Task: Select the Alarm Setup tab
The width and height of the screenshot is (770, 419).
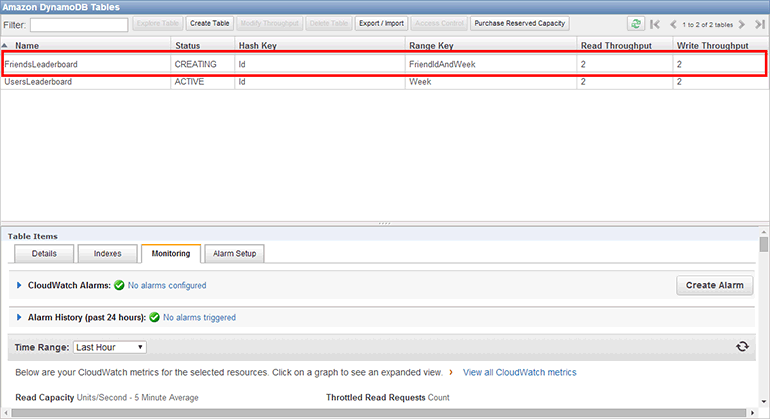Action: click(x=234, y=253)
